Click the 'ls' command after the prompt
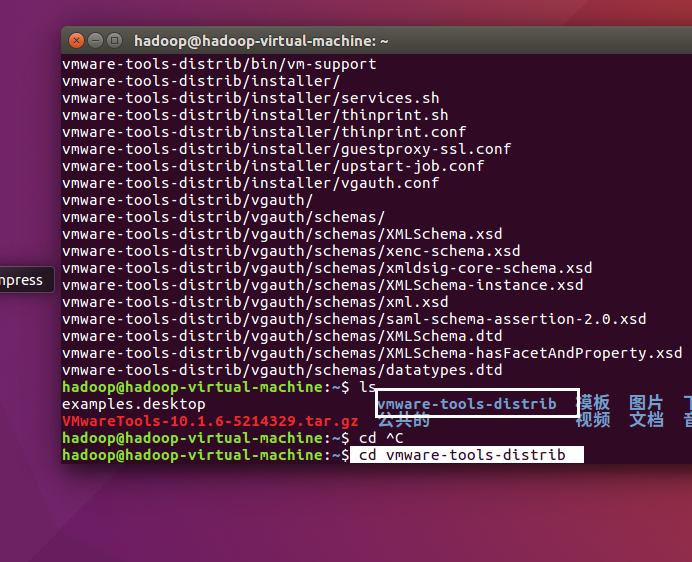Image resolution: width=692 pixels, height=562 pixels. pos(367,387)
